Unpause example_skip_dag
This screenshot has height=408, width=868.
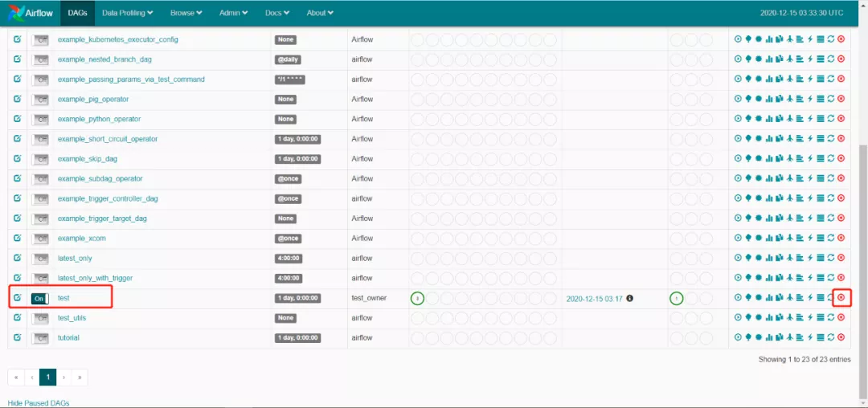tap(40, 159)
